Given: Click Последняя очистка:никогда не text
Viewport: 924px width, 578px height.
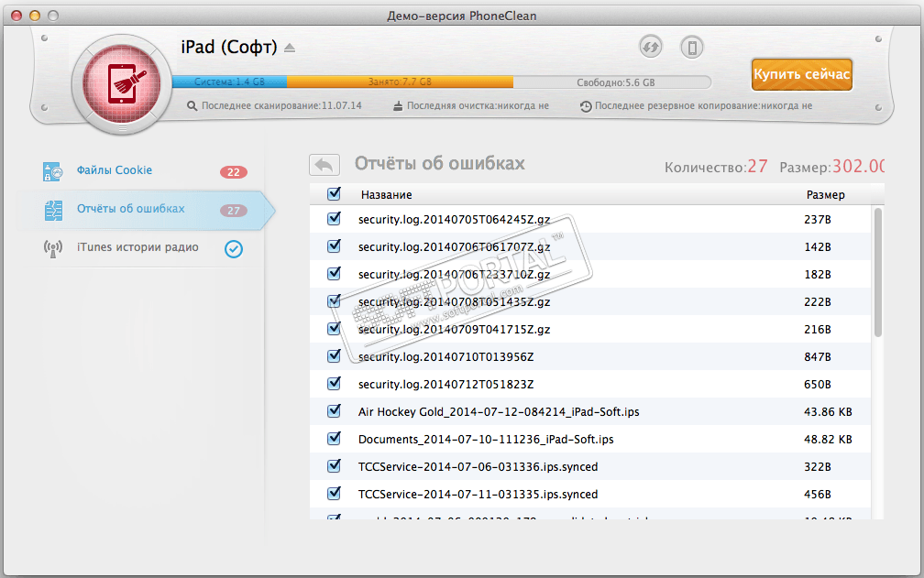Looking at the screenshot, I should click(x=478, y=106).
